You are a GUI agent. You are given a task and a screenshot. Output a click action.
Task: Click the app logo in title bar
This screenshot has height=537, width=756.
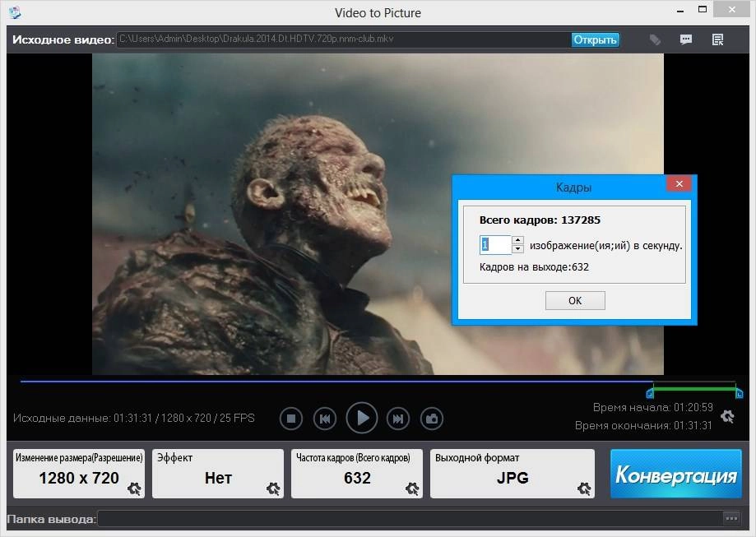(x=15, y=12)
